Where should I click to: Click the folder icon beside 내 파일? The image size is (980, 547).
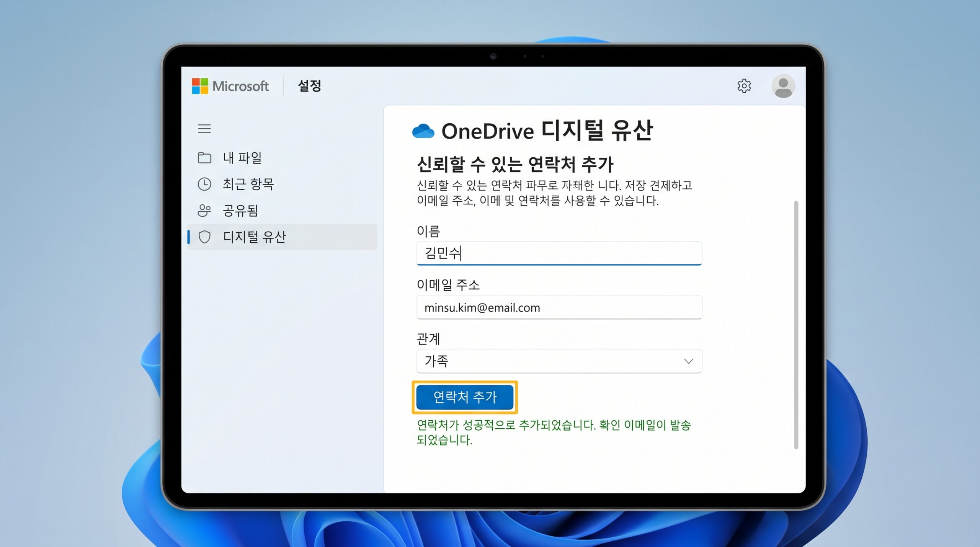click(204, 158)
